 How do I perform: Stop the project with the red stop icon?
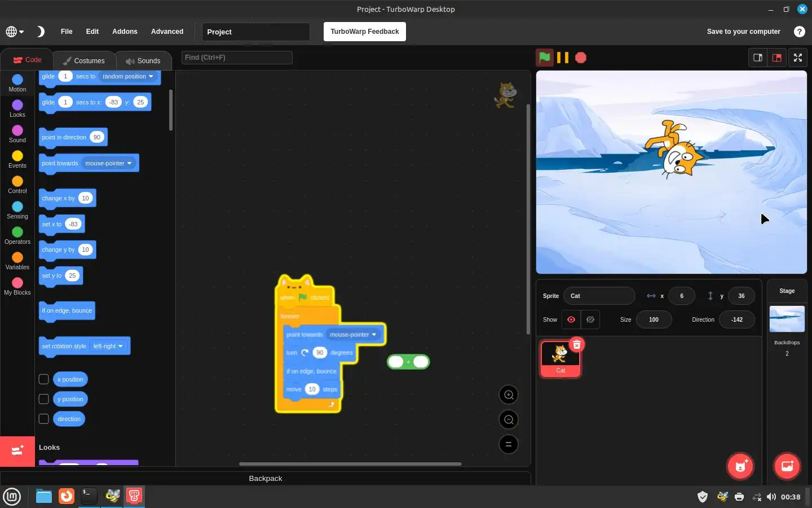[580, 58]
